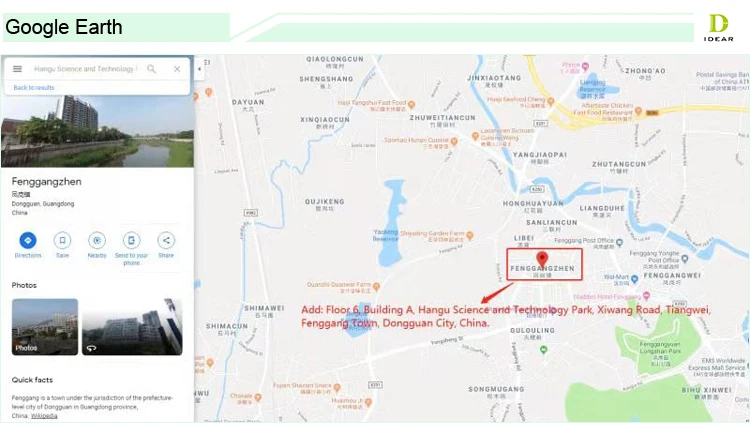The height and width of the screenshot is (423, 750).
Task: Click the Liangtang Reservoir label
Action: (592, 86)
